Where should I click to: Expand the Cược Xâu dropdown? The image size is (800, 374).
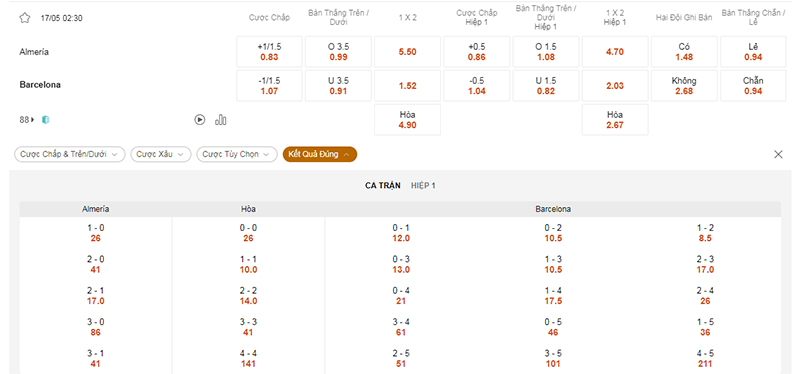161,154
